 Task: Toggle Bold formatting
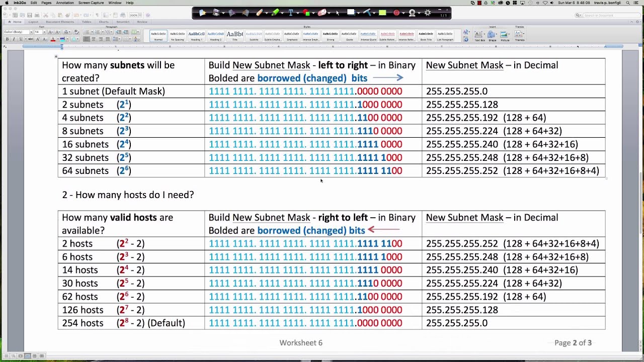pyautogui.click(x=8, y=39)
